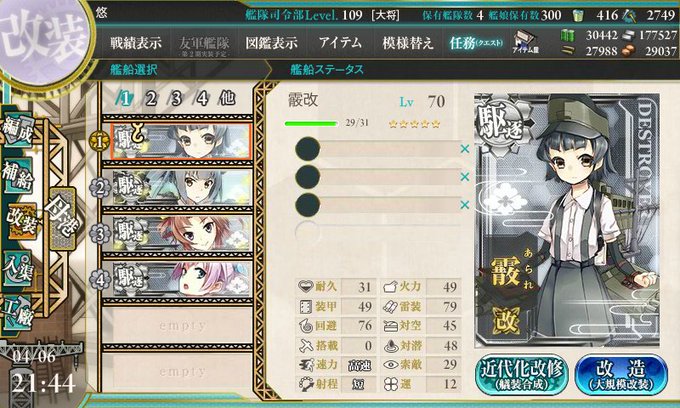Click the green HP bar of 霞改

[311, 124]
